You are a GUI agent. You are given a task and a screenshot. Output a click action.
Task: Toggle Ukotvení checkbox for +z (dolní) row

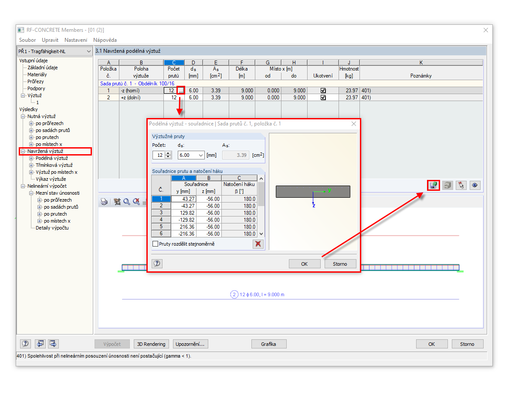coord(323,98)
